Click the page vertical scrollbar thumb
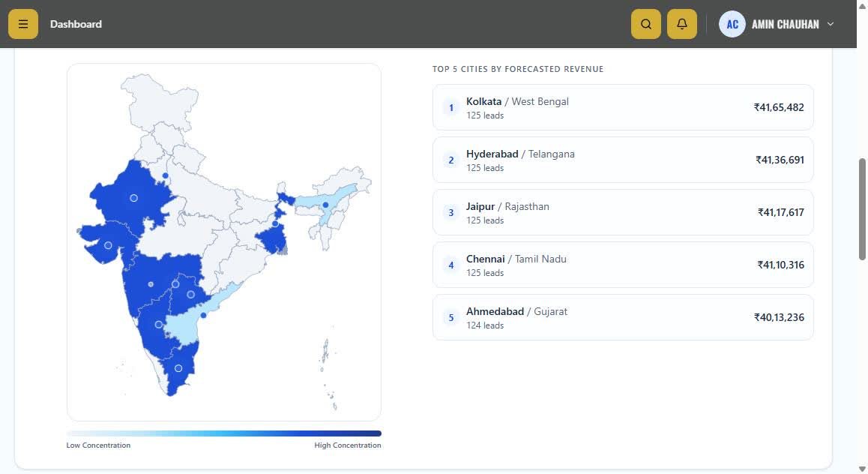This screenshot has width=868, height=474. tap(862, 208)
